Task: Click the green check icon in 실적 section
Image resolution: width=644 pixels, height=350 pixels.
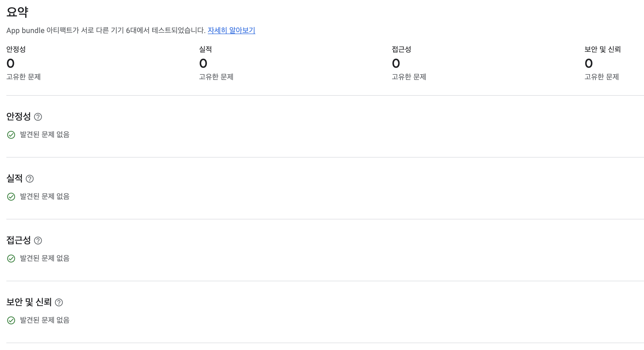Action: pos(11,197)
